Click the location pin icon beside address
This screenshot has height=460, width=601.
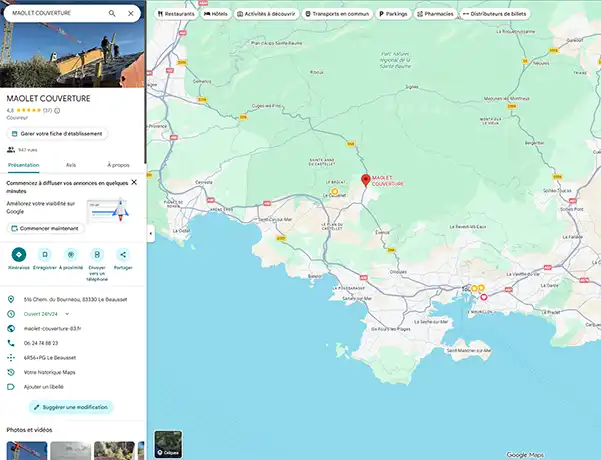[x=11, y=299]
